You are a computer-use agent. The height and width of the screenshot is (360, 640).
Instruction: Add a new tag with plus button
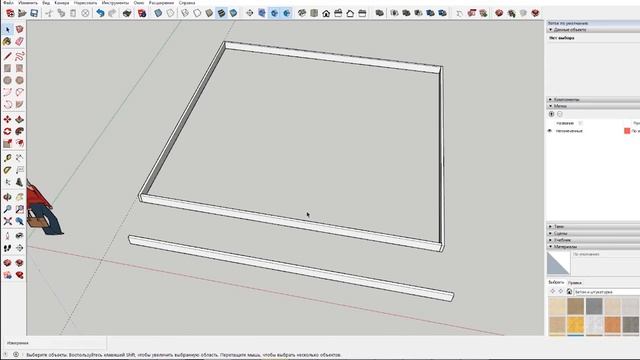pyautogui.click(x=551, y=114)
